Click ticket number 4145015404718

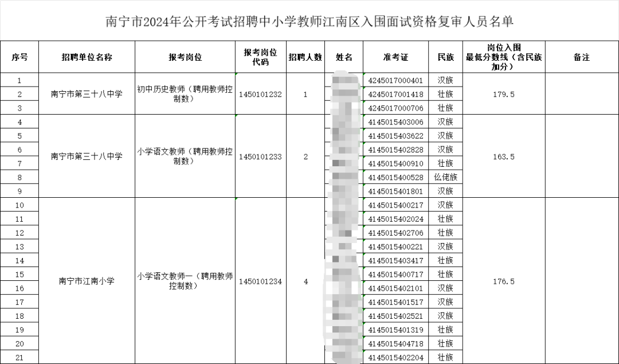pos(396,343)
